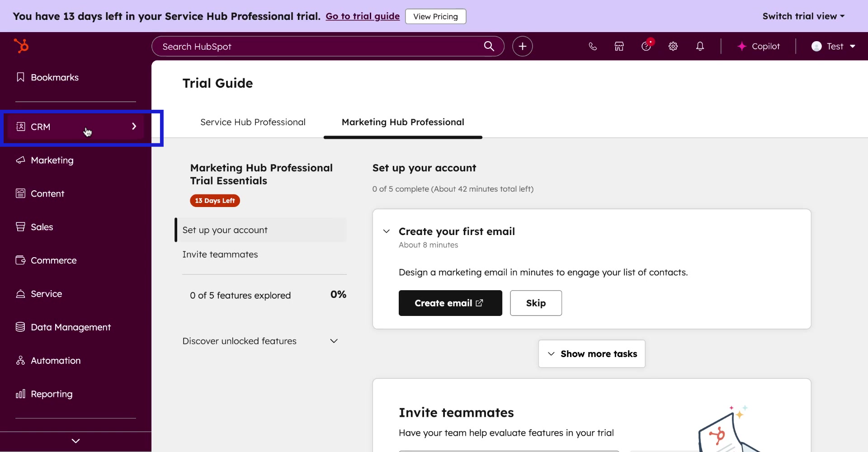Collapse the Create your first email task
868x452 pixels.
tap(387, 231)
